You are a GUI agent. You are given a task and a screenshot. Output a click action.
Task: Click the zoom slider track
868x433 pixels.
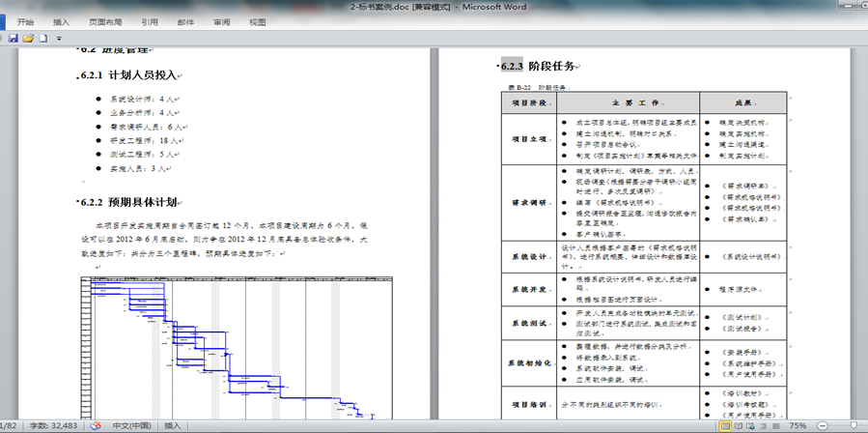click(847, 426)
